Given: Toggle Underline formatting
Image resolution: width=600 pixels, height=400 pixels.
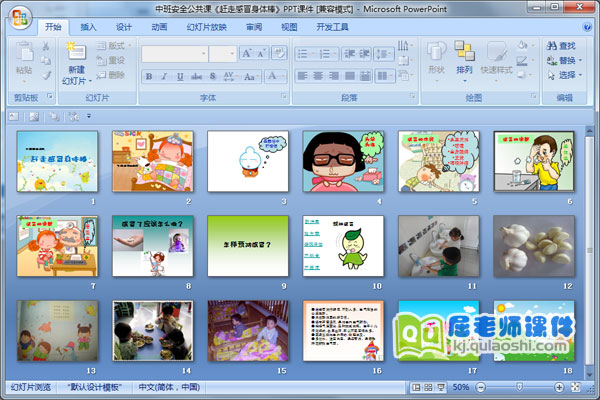Looking at the screenshot, I should [x=180, y=76].
